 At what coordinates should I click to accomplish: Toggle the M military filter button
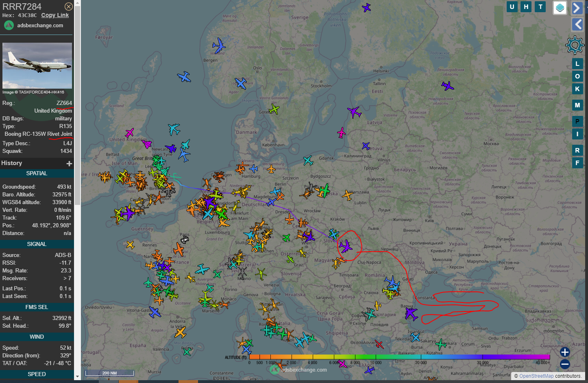point(577,105)
